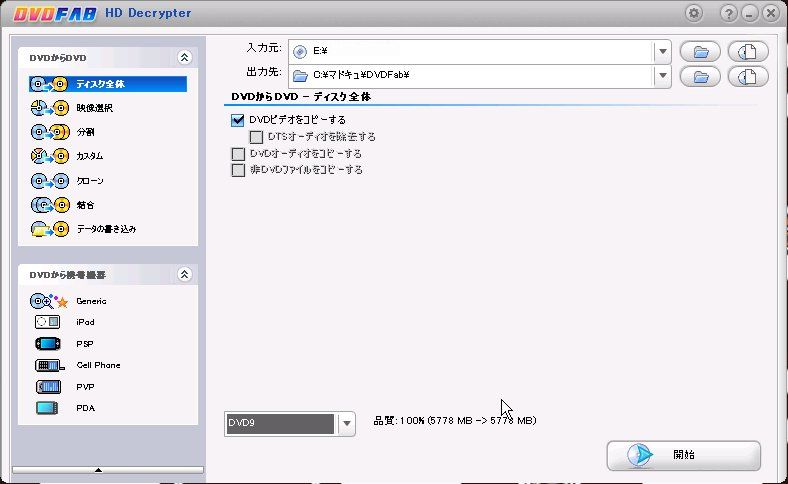The width and height of the screenshot is (788, 484).
Task: Choose the Cell Phone device icon
Action: pyautogui.click(x=49, y=365)
